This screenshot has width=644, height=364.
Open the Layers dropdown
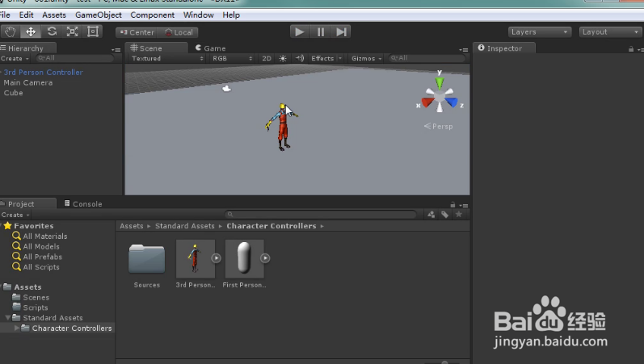click(540, 32)
